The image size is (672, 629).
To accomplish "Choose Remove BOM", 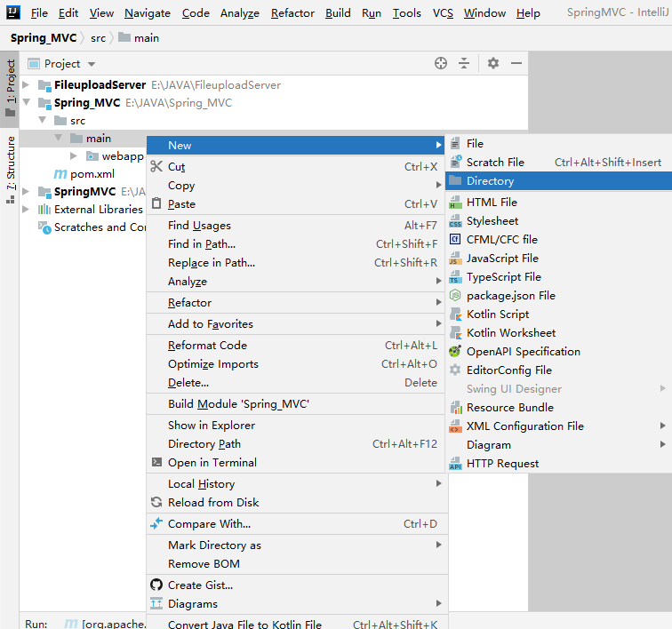I will [296, 564].
